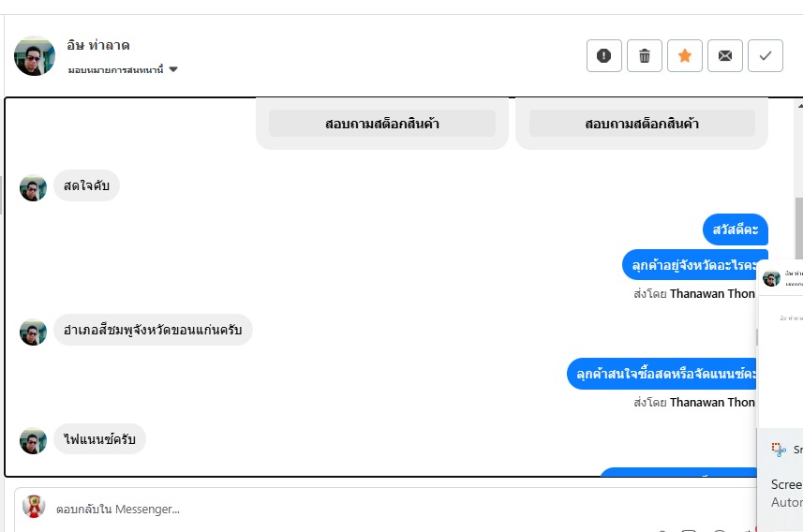Click the scrollbar up arrow
This screenshot has width=803, height=532.
click(x=798, y=103)
